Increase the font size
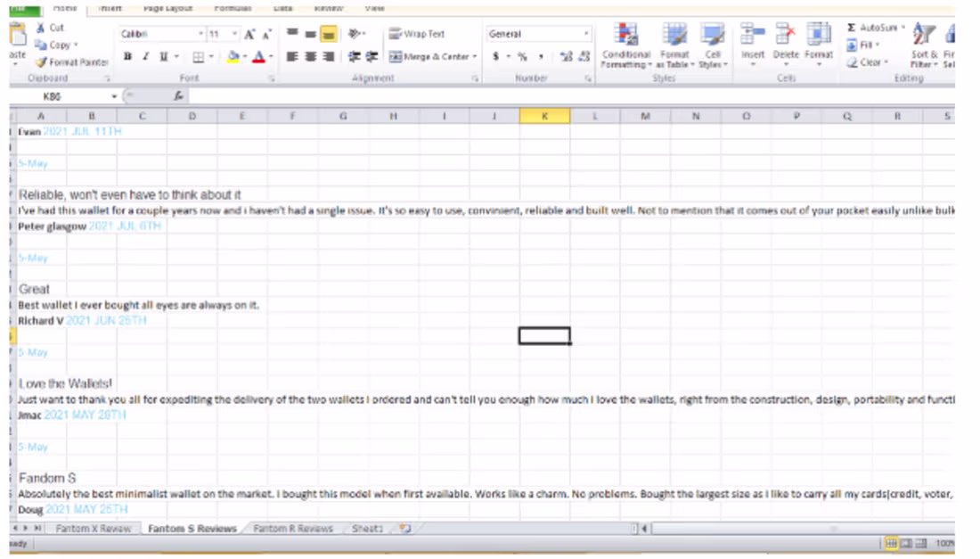This screenshot has width=980, height=559. coord(249,34)
